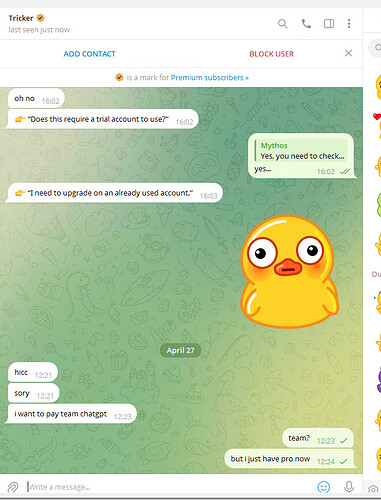Screen dimensions: 381x500
Task: Select the "Does this require a trial account" message
Action: pyautogui.click(x=101, y=119)
